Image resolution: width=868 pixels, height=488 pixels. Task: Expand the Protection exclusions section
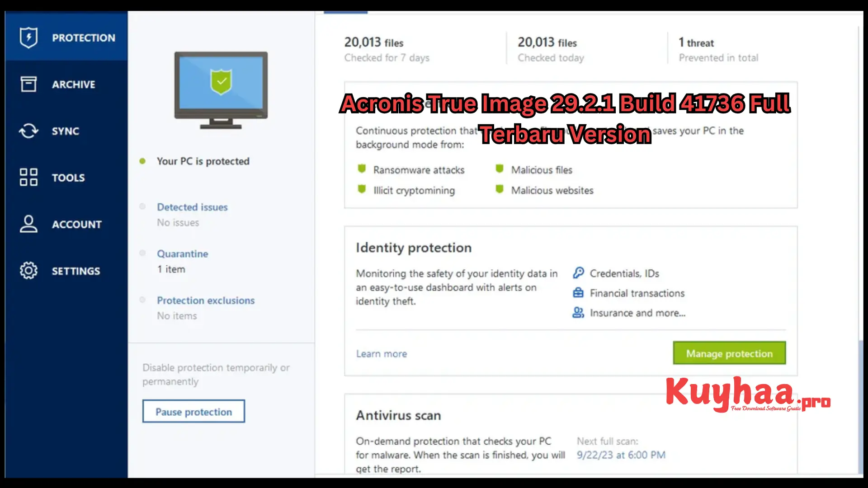tap(206, 300)
